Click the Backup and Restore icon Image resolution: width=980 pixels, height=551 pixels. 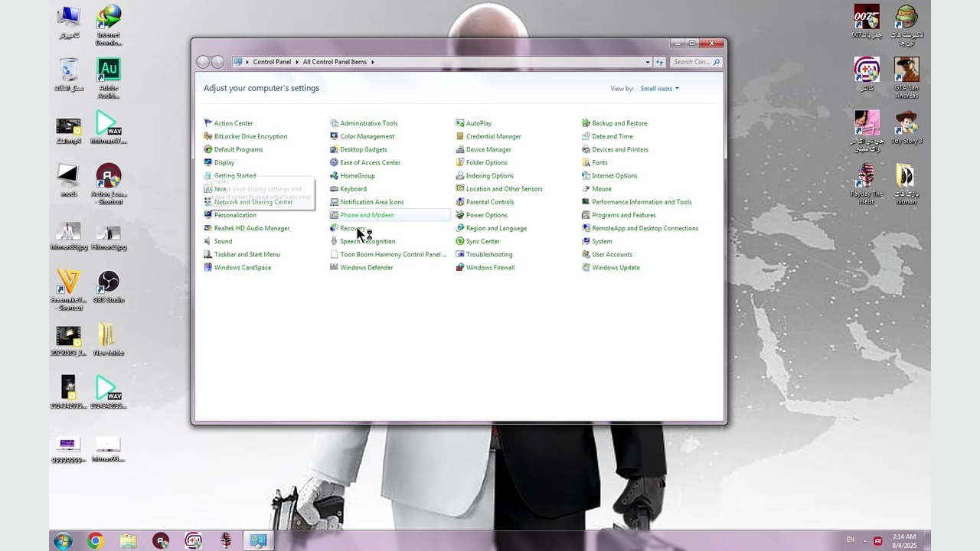[586, 123]
